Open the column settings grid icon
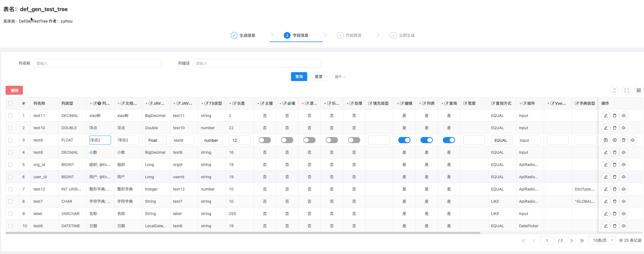Viewport: 644px width, 254px height. click(639, 90)
